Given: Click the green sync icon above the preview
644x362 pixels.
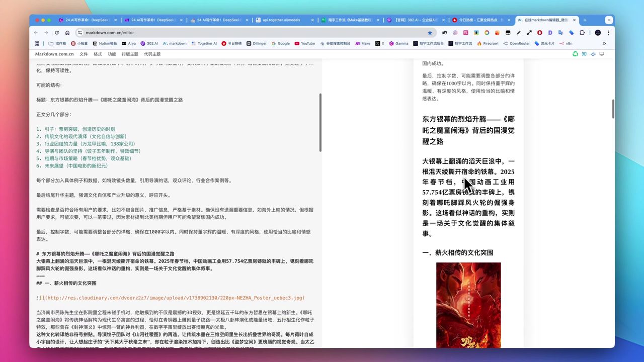Looking at the screenshot, I should coord(575,54).
